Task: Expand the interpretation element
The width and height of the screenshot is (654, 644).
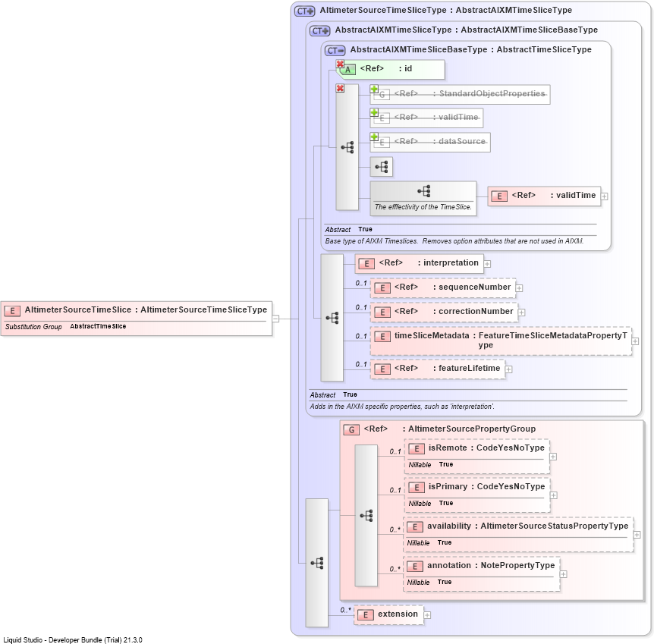Action: [x=487, y=264]
